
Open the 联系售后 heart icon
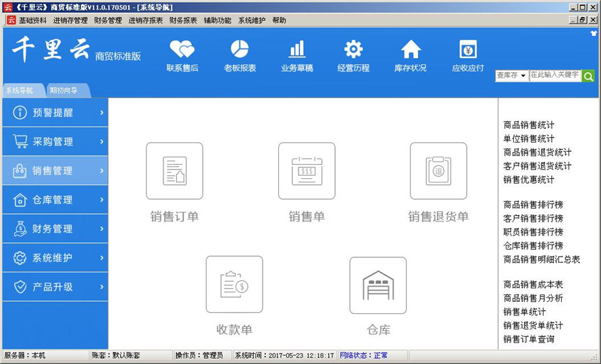(182, 50)
